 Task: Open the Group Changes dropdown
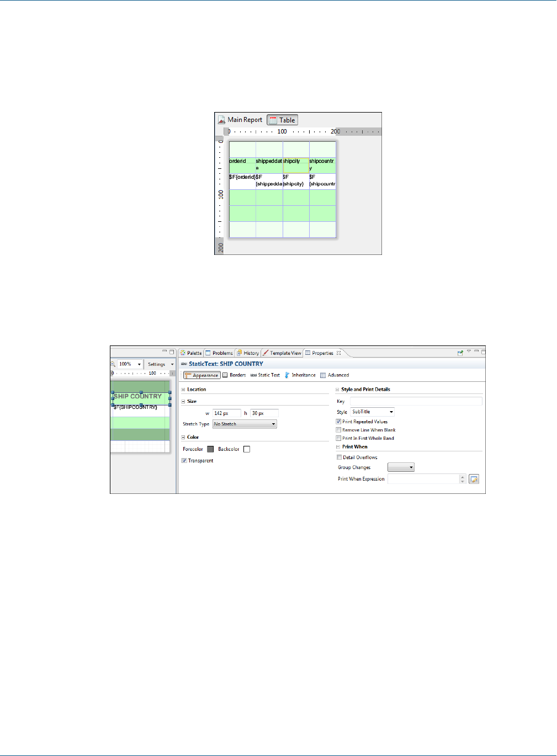tap(401, 467)
